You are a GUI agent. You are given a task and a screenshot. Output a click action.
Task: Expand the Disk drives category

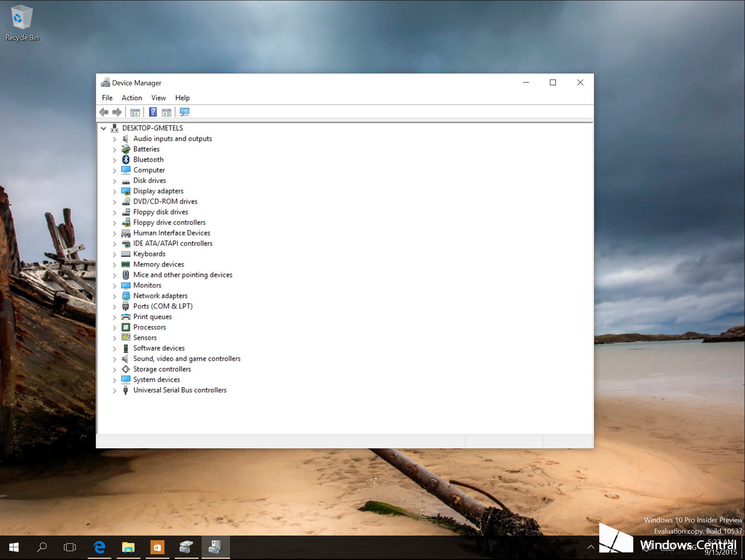[115, 181]
